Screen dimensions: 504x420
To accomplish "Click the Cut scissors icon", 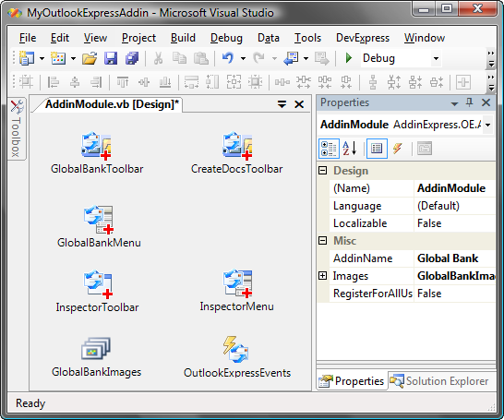I will 158,58.
